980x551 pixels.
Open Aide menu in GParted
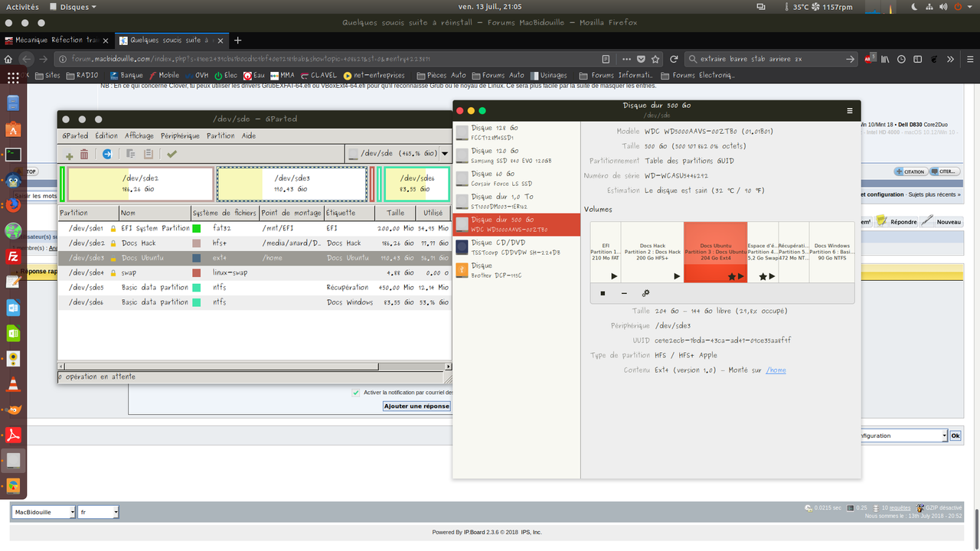[x=249, y=135]
